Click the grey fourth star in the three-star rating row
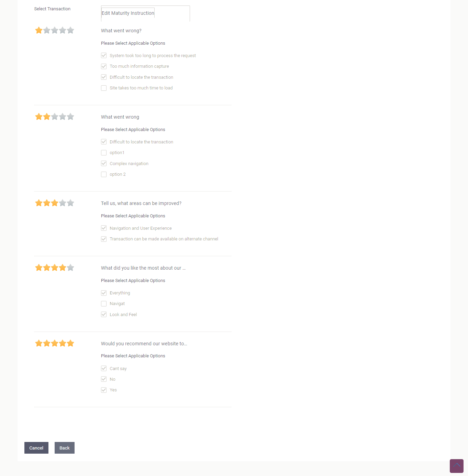 [x=62, y=203]
